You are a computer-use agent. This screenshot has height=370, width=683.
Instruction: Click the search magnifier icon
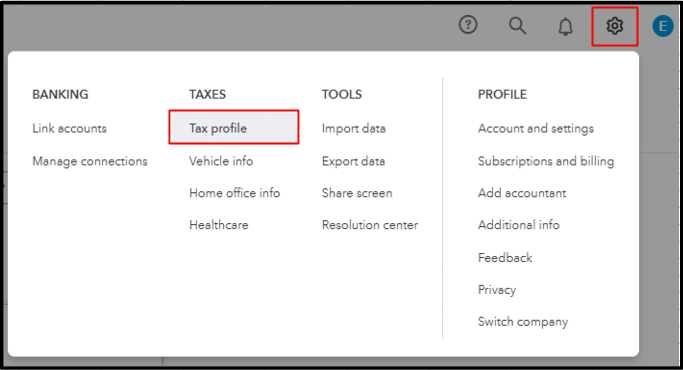pos(517,26)
